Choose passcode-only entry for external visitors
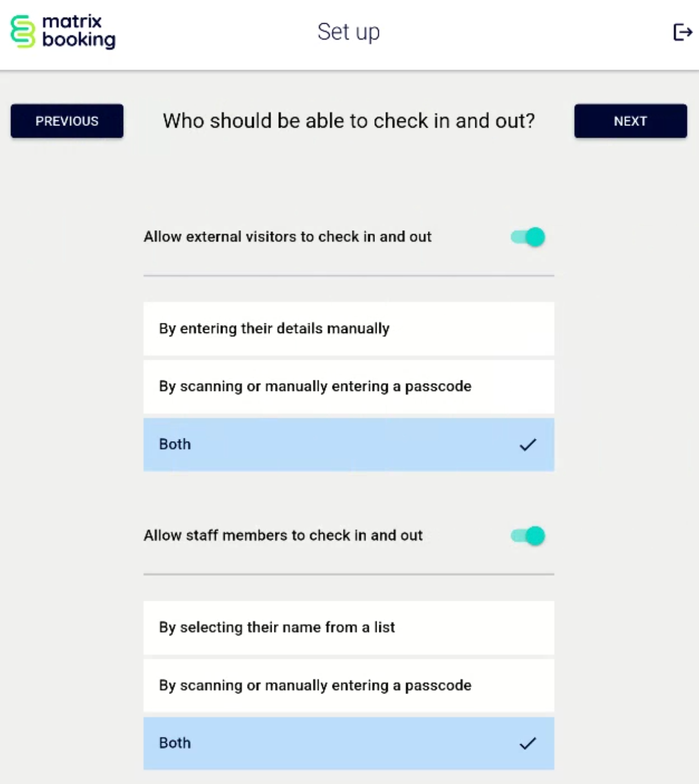The width and height of the screenshot is (699, 784). 349,386
